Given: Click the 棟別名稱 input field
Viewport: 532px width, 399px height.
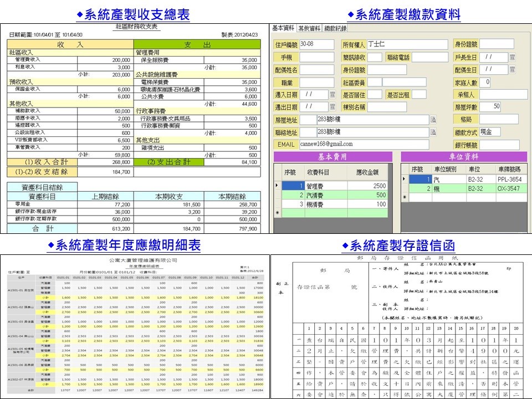Looking at the screenshot, I should (x=387, y=107).
